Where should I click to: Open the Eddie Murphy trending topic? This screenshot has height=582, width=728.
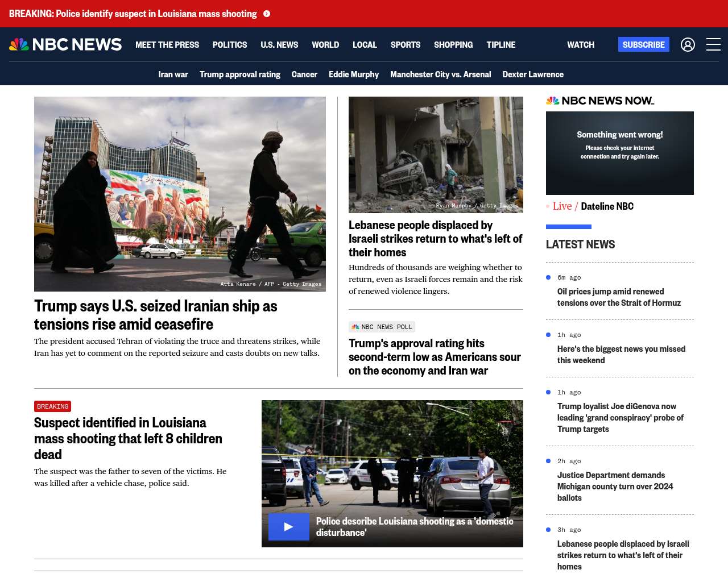coord(354,74)
